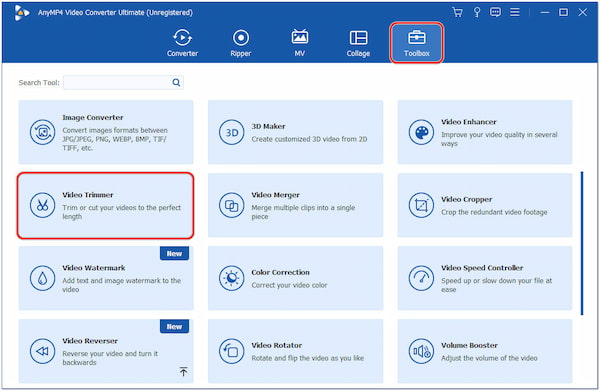Open the hamburger menu in title bar

coord(515,12)
